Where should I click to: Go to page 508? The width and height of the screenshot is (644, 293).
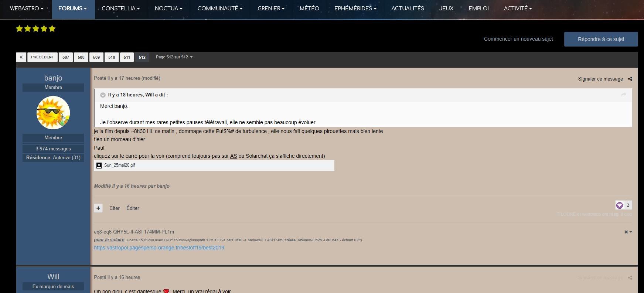81,57
